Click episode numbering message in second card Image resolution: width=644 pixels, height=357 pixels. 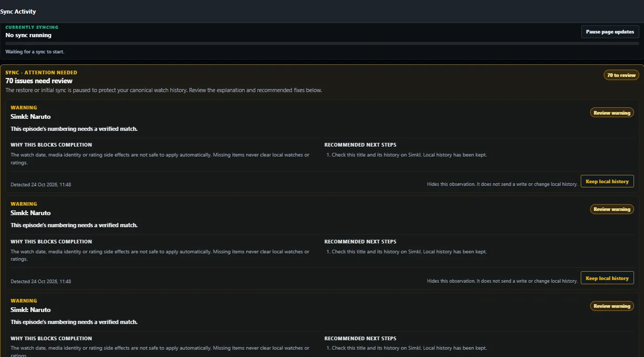click(x=74, y=225)
